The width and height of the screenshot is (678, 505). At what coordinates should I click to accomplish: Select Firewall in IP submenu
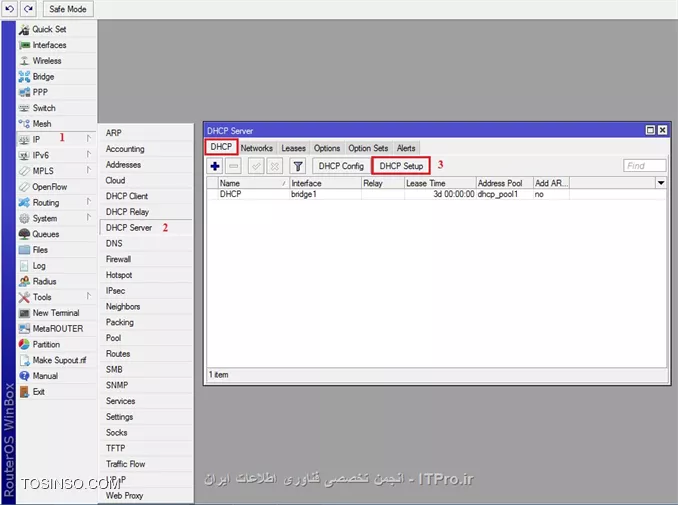pyautogui.click(x=146, y=259)
